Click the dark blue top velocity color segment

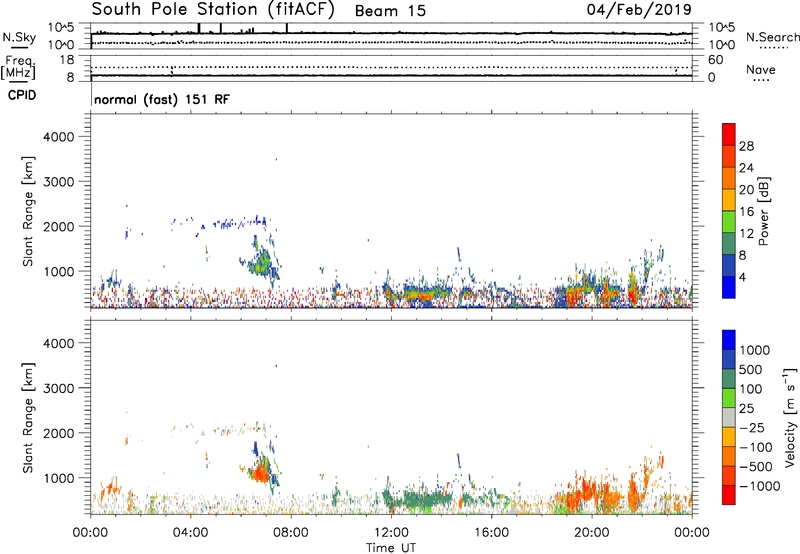coord(729,340)
